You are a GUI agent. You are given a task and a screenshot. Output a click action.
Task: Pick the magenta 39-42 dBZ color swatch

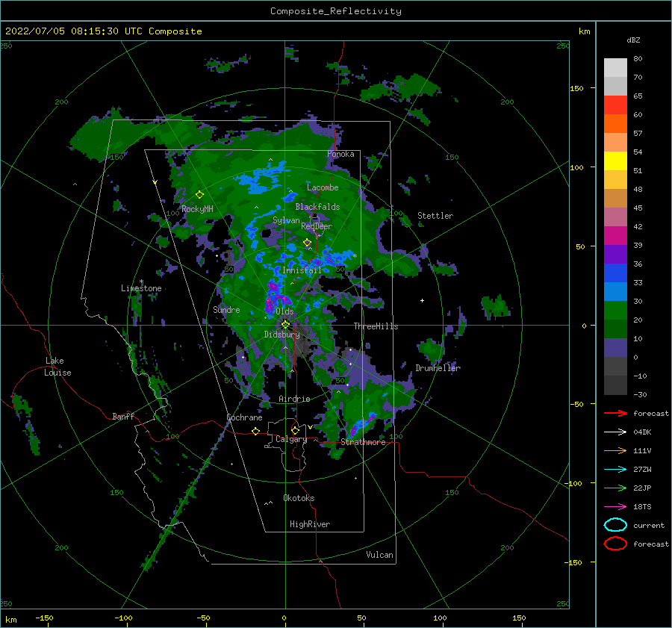[615, 235]
